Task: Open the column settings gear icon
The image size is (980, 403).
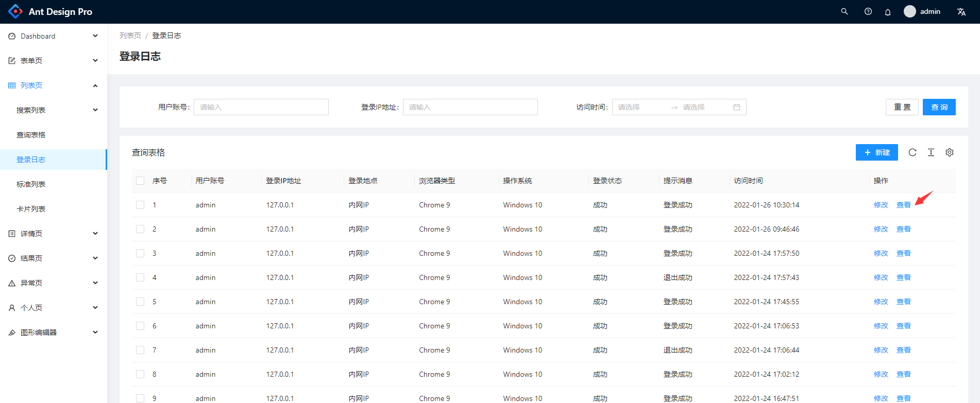Action: tap(950, 152)
